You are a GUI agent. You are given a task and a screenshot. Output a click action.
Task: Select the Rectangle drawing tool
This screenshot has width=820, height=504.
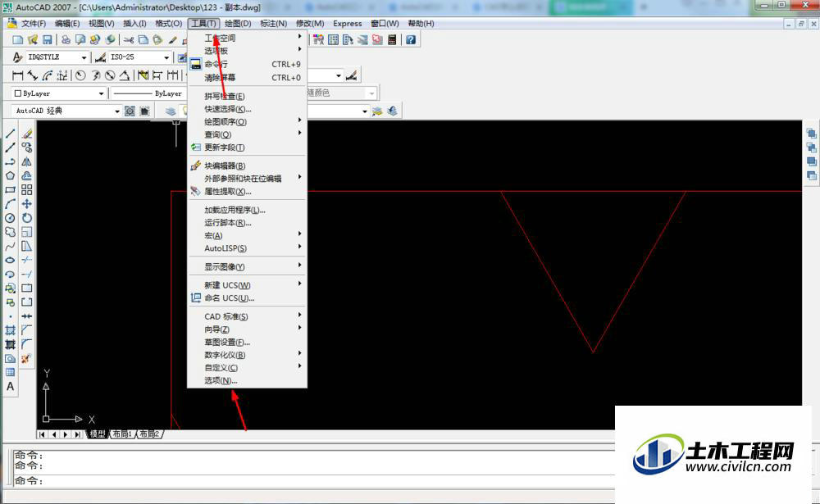click(10, 190)
